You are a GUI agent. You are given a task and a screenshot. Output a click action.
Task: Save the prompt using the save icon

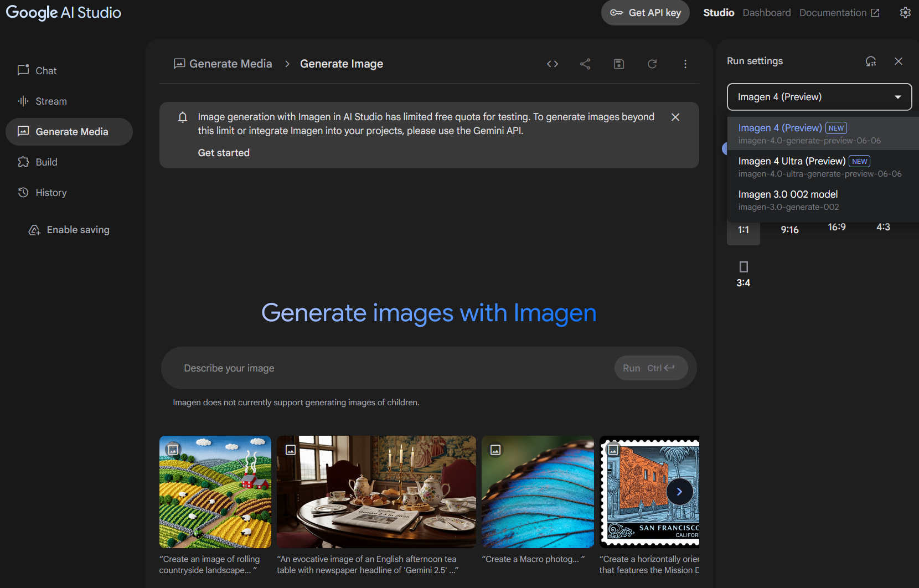point(619,64)
